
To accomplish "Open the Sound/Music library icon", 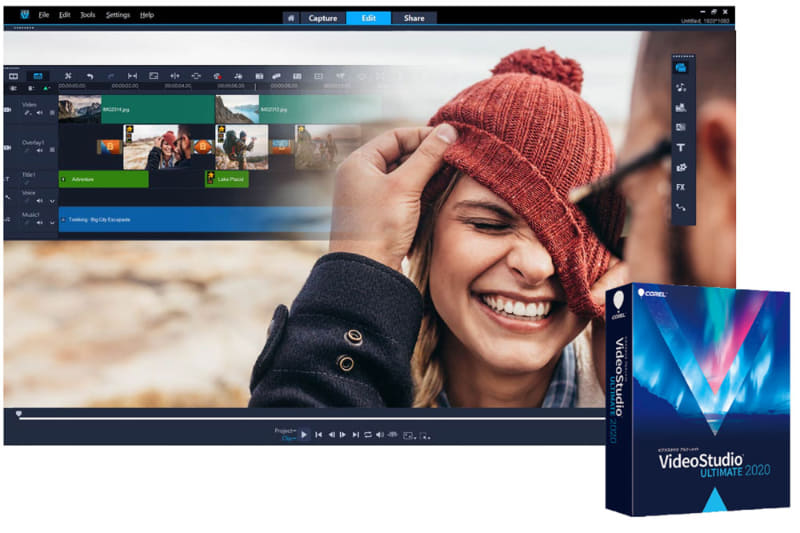I will (681, 87).
